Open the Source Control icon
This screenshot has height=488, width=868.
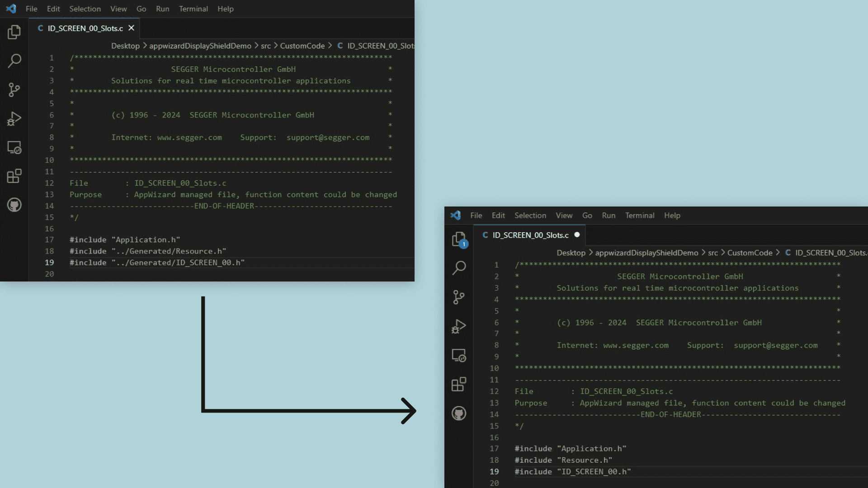[15, 89]
